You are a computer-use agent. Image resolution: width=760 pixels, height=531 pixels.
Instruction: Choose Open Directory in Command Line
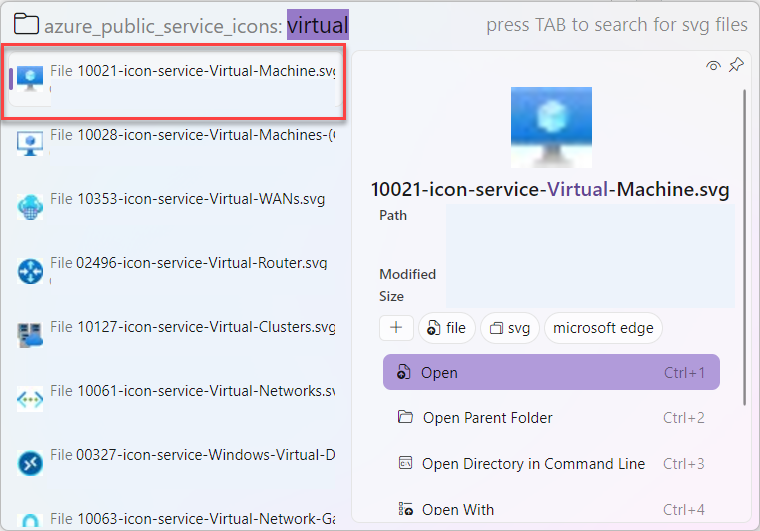(x=551, y=463)
